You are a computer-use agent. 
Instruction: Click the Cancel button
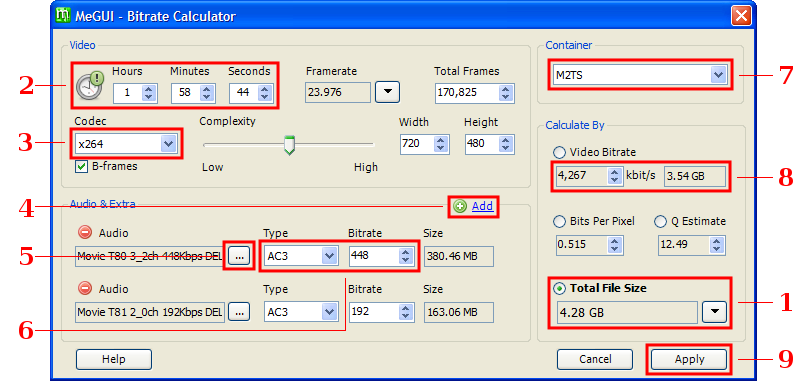point(595,359)
